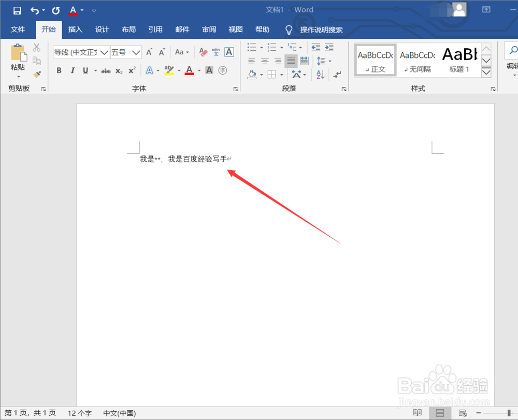The height and width of the screenshot is (420, 518).
Task: Click the Undo icon
Action: click(x=35, y=9)
